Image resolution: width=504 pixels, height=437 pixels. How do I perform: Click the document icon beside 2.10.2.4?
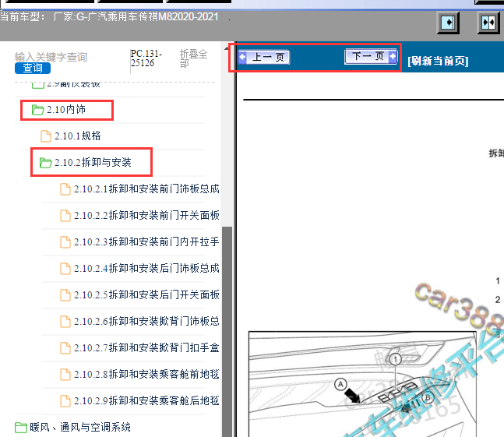point(65,269)
